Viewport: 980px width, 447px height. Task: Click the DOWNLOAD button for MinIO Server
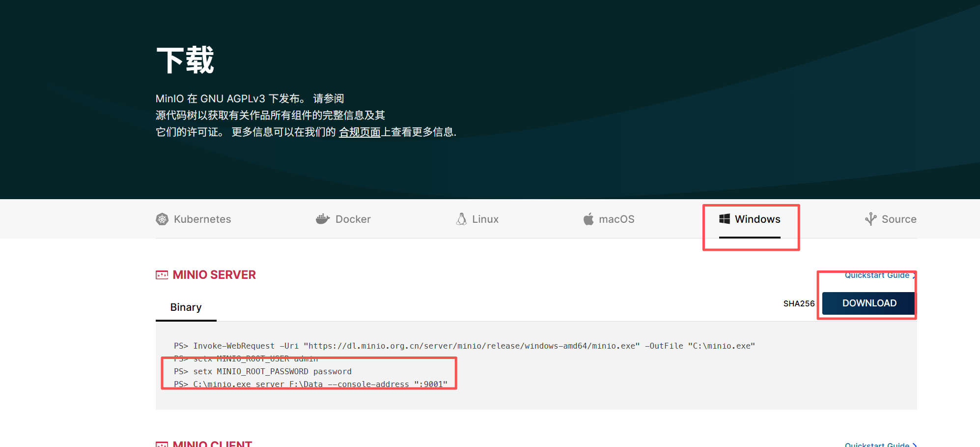coord(869,303)
